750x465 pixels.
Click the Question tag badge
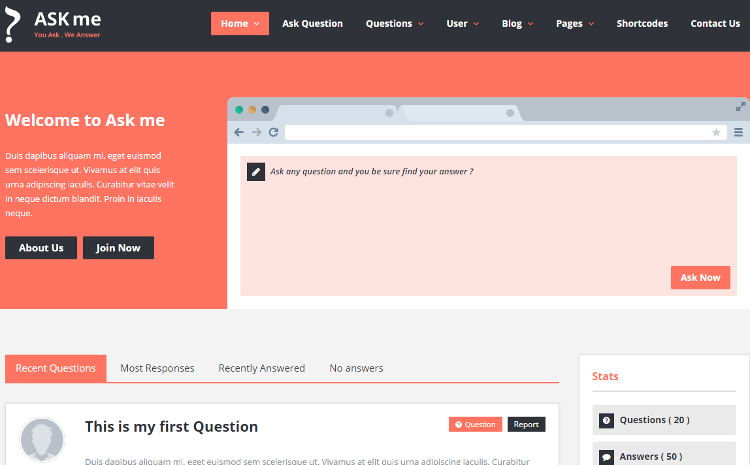coord(475,424)
